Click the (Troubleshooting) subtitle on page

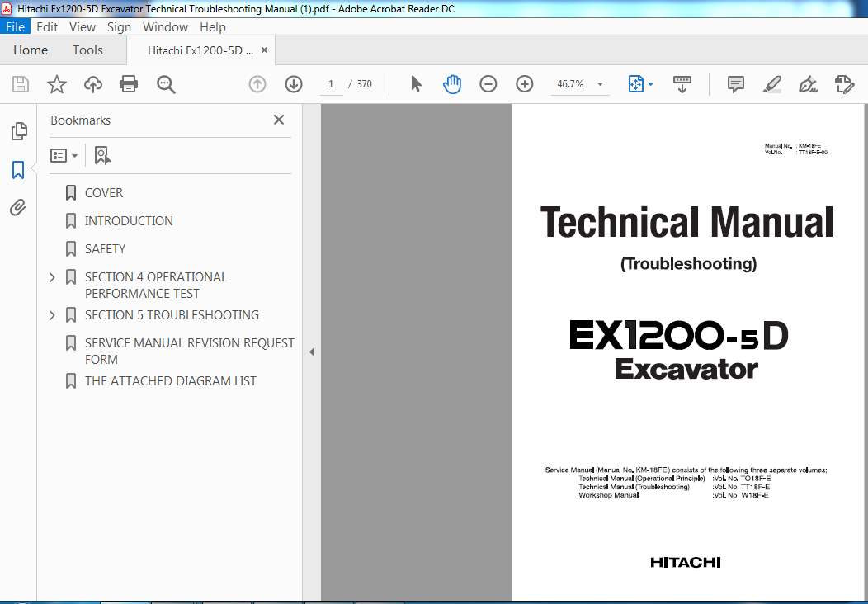click(x=688, y=263)
